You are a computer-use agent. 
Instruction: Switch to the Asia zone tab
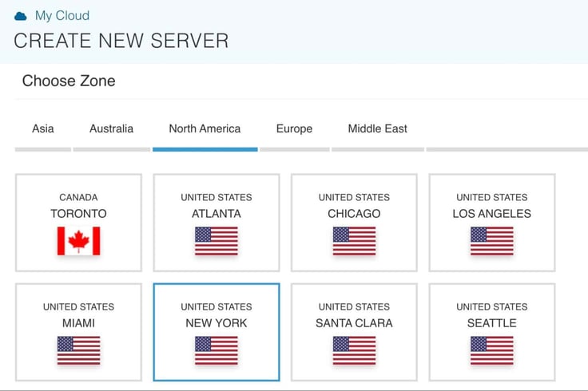click(x=43, y=128)
